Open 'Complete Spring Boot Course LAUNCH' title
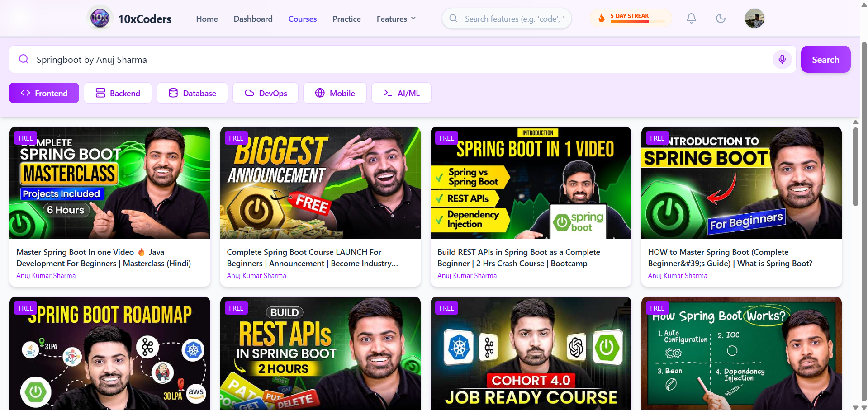 (312, 258)
